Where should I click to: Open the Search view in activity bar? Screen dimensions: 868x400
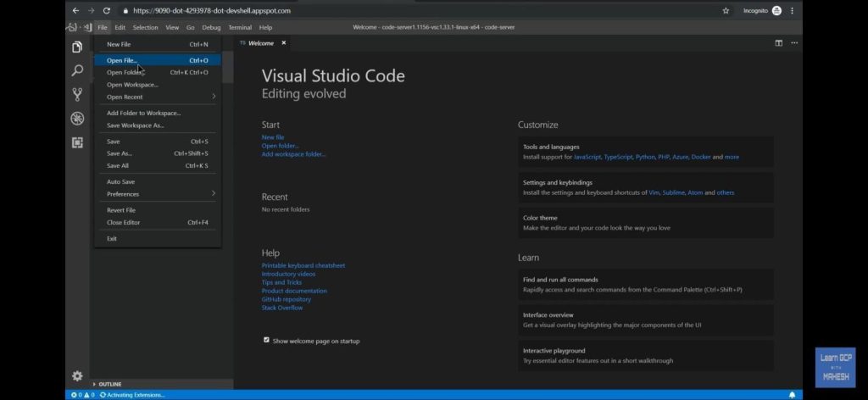[x=77, y=70]
